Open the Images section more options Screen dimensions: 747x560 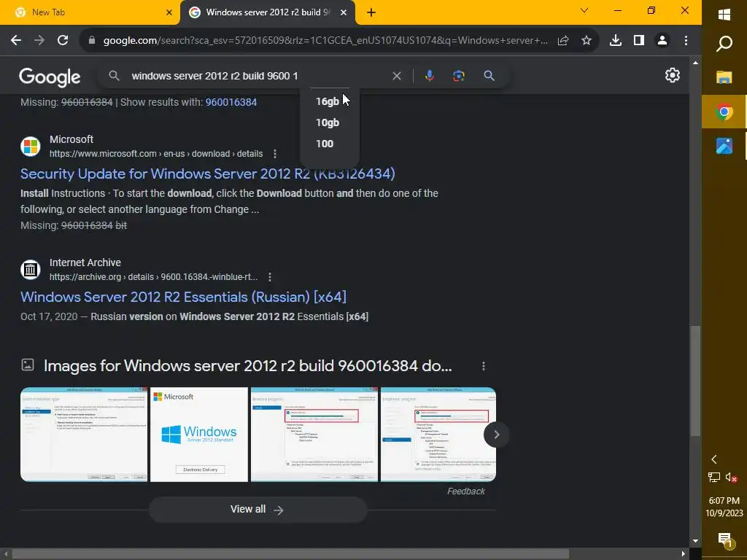[484, 366]
